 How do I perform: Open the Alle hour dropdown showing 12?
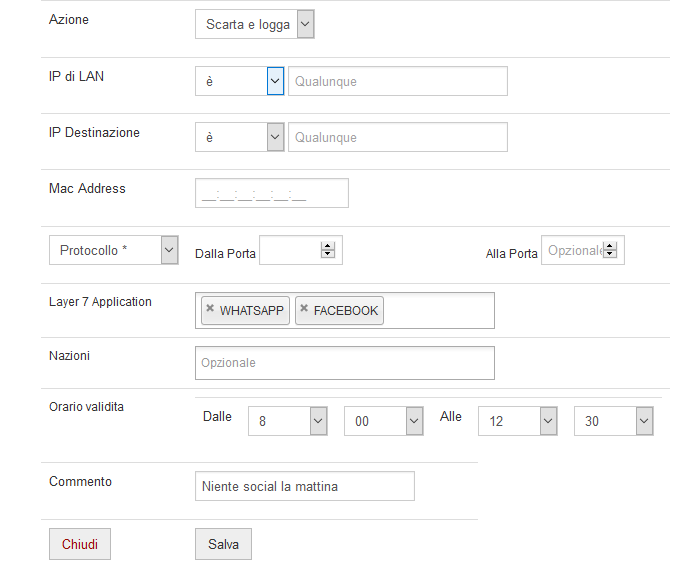[518, 421]
